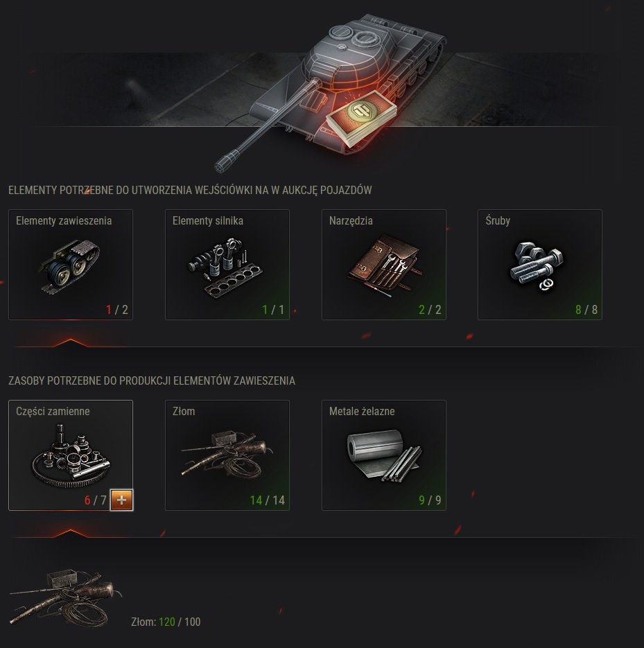Click the 14 / 14 Złom counter
The height and width of the screenshot is (648, 644).
coord(268,500)
